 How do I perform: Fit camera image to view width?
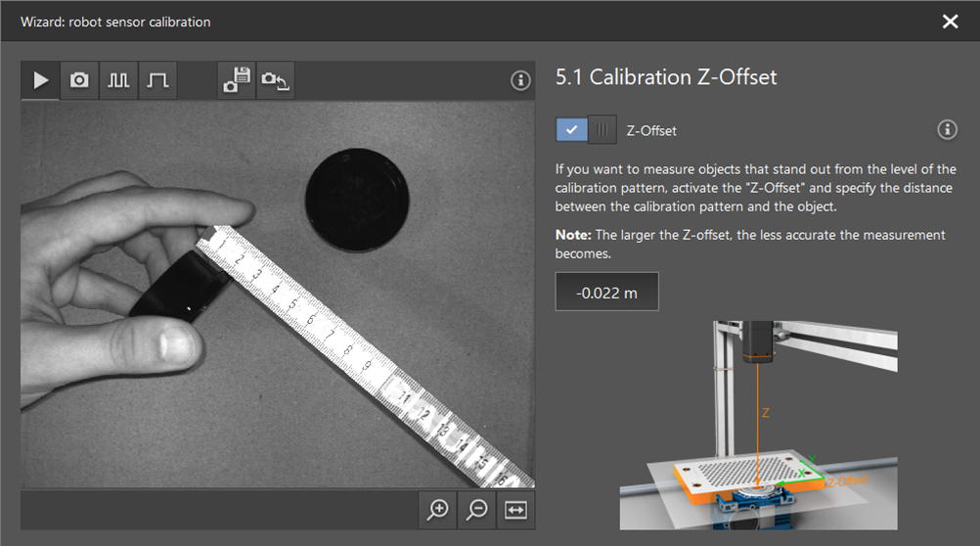[515, 509]
